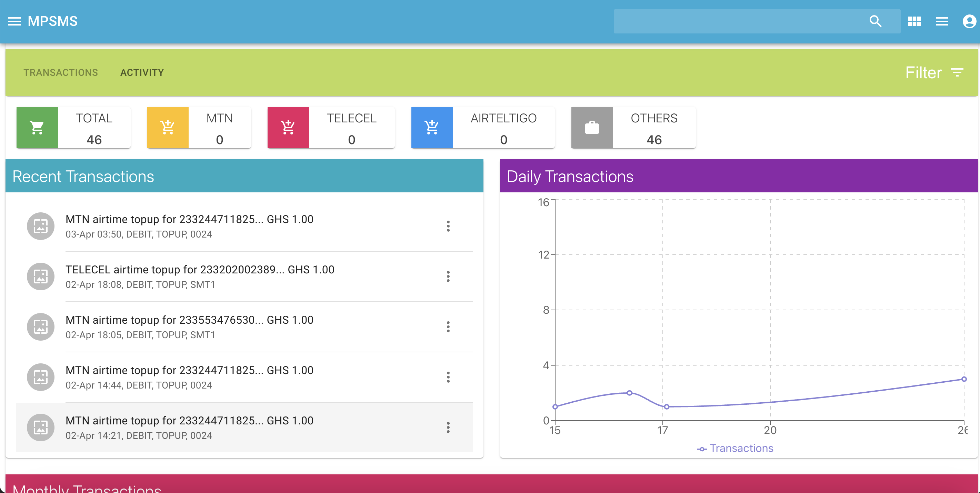Select the ACTIVITY tab

coord(143,72)
